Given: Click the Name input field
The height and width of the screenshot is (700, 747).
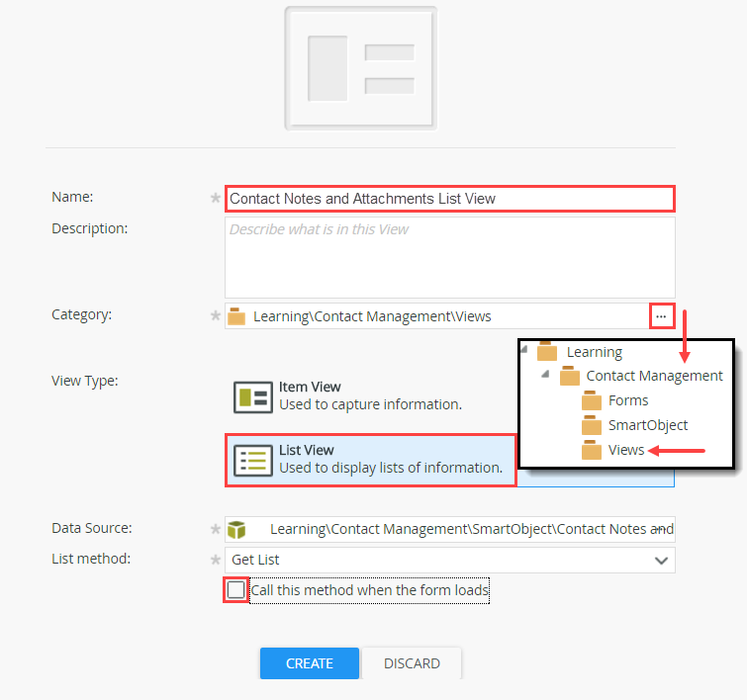Looking at the screenshot, I should coord(450,199).
